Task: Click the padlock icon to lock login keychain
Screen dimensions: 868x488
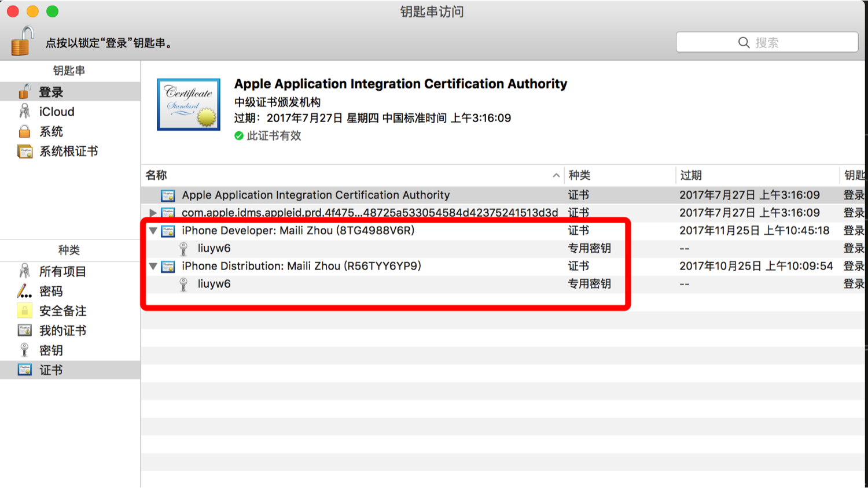Action: [22, 42]
